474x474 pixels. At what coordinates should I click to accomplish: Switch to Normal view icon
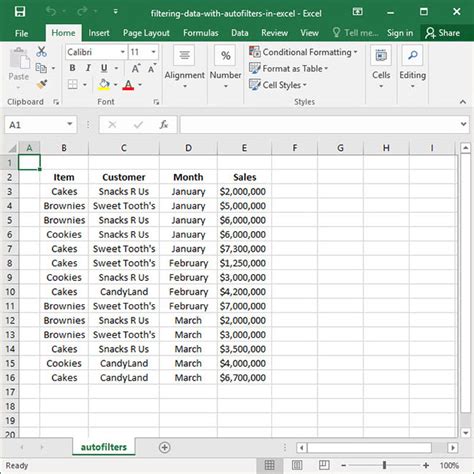click(x=269, y=465)
